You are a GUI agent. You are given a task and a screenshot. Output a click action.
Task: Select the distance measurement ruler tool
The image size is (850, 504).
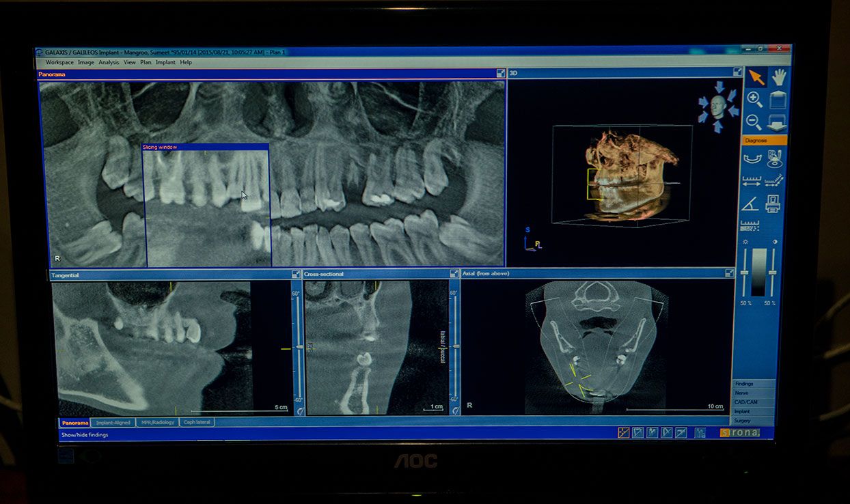[751, 181]
